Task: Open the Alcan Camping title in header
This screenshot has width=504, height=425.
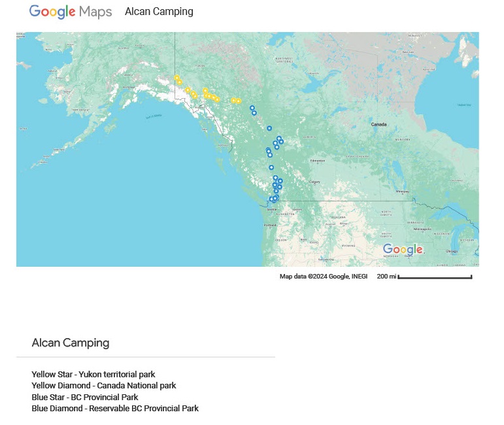Action: click(x=159, y=12)
